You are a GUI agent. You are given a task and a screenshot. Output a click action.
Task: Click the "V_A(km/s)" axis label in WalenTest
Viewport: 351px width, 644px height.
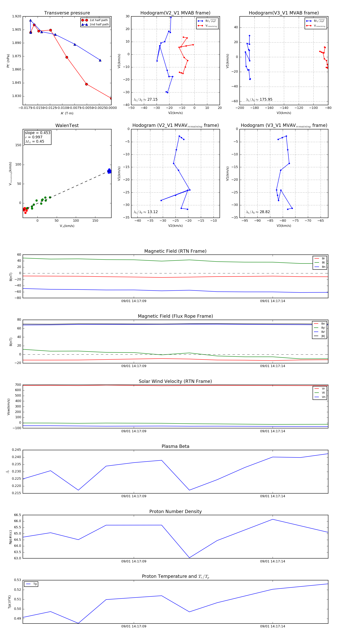click(x=67, y=226)
